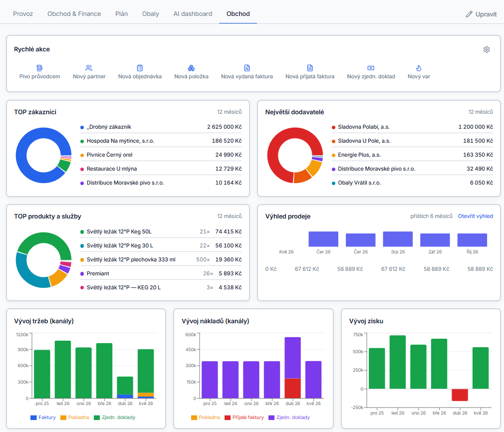Click 12 měsíců label in TOP zákazníci

pos(229,112)
